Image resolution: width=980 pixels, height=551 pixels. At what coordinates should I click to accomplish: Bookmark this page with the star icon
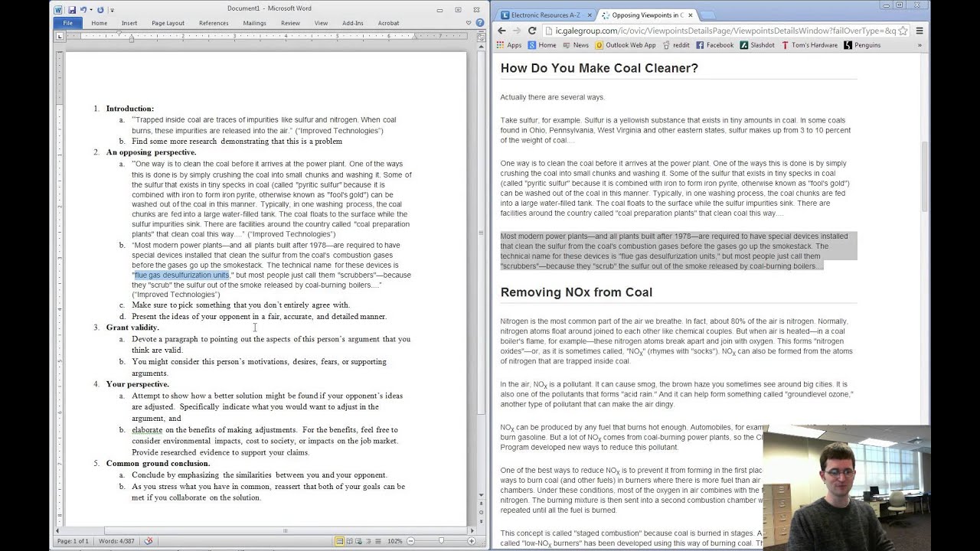coord(903,31)
